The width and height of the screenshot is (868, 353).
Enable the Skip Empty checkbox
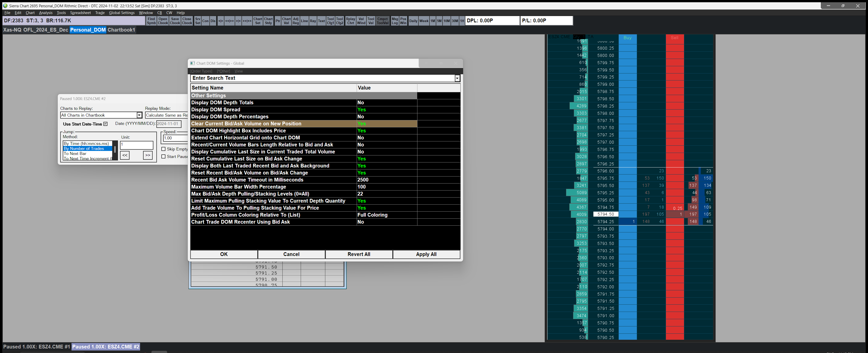(163, 149)
